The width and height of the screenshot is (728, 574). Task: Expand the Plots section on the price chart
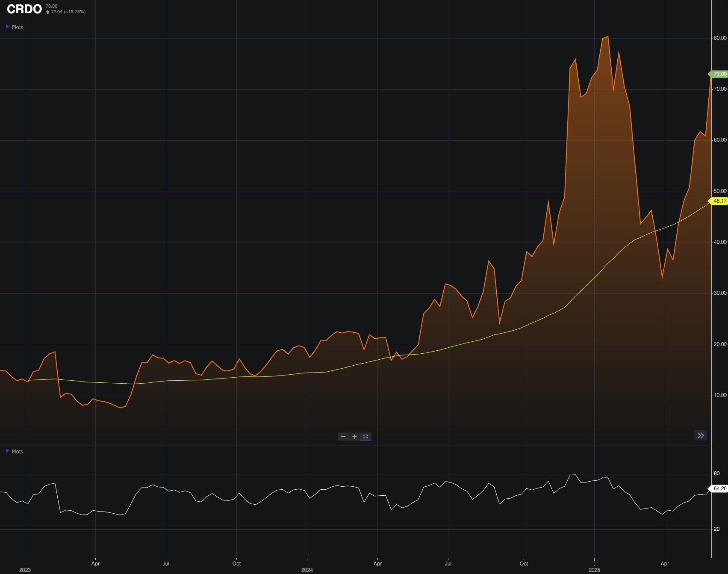tap(17, 27)
